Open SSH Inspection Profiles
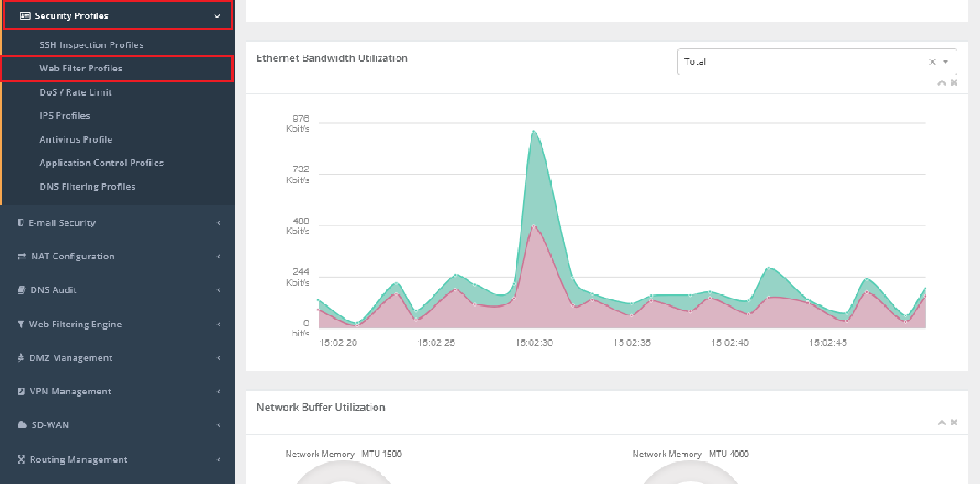This screenshot has height=484, width=980. pyautogui.click(x=91, y=45)
